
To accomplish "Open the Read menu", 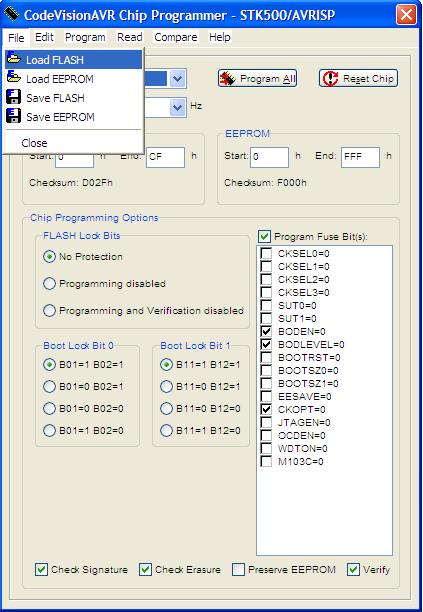I will click(x=130, y=37).
